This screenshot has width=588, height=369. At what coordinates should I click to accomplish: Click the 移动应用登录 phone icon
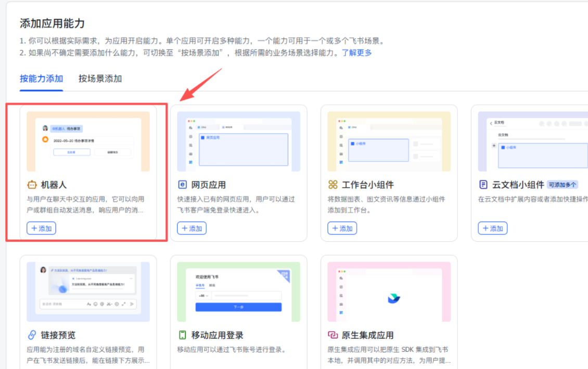click(x=183, y=335)
